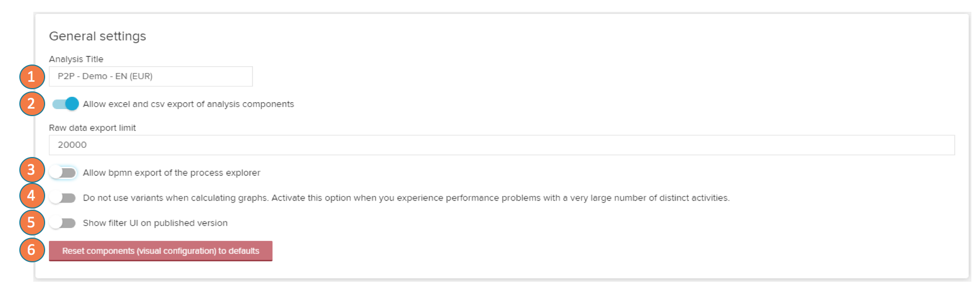980x286 pixels.
Task: Select the orange number 3 marker
Action: (x=32, y=170)
